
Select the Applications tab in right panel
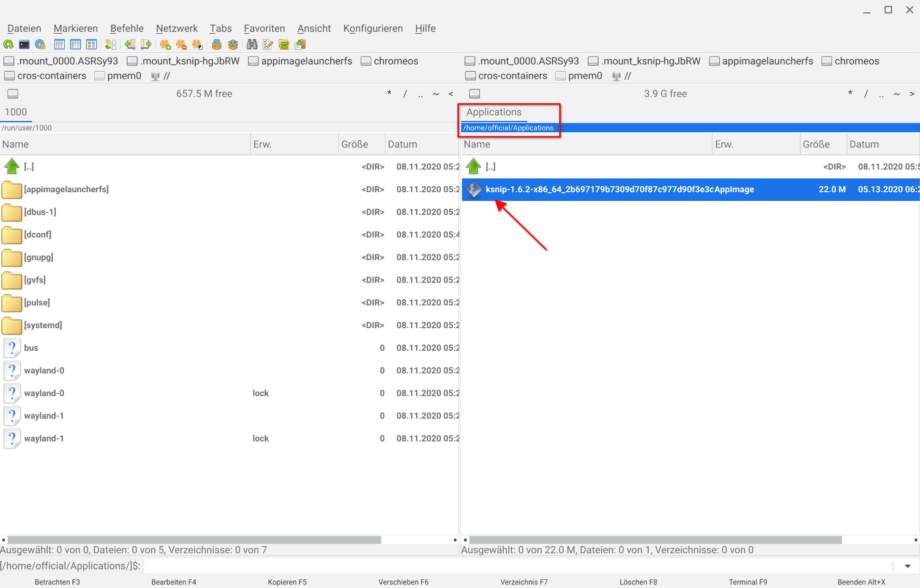(494, 112)
